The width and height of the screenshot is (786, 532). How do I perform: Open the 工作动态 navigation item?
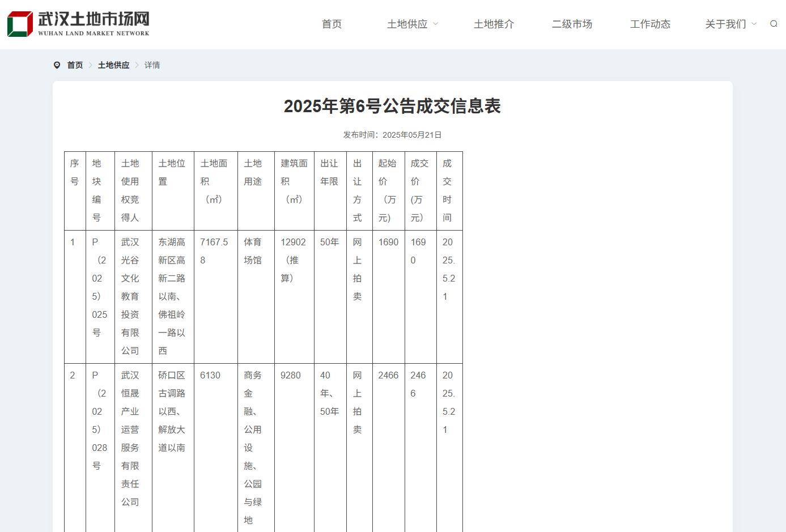coord(650,24)
